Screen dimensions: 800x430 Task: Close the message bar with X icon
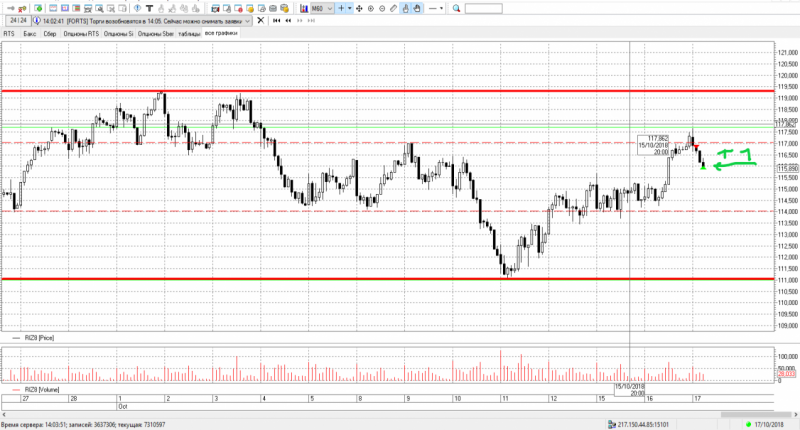click(260, 20)
